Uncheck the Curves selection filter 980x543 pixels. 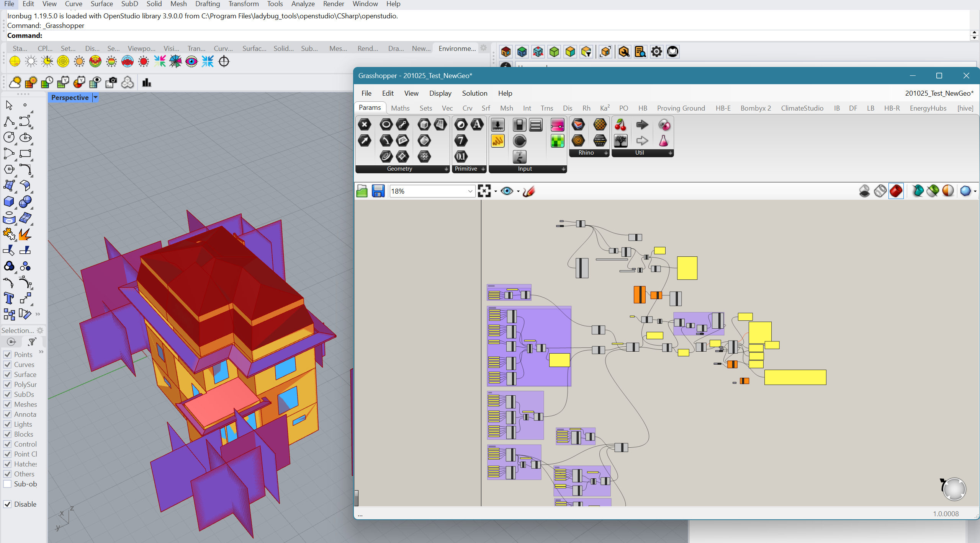pos(7,365)
